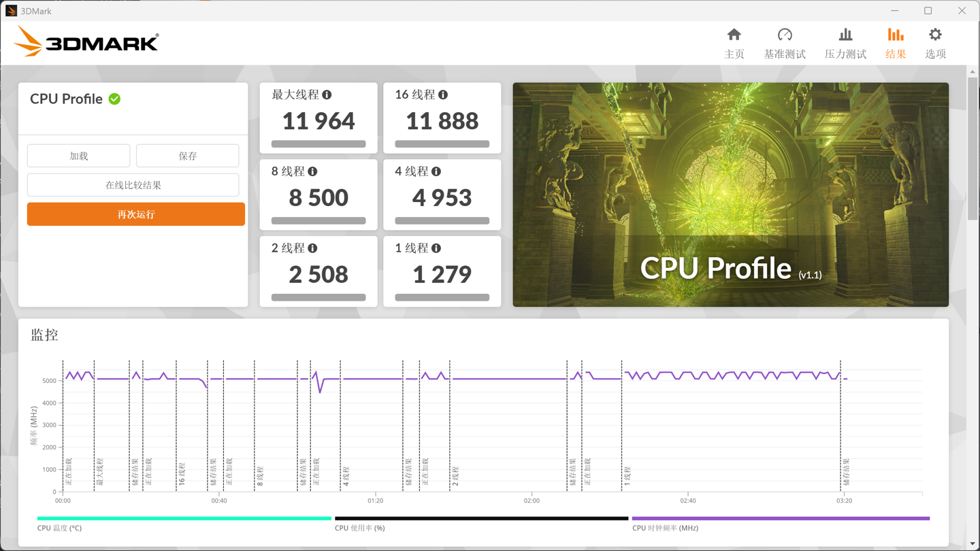Click info icon beside 8 线程
This screenshot has width=980, height=551.
(312, 171)
